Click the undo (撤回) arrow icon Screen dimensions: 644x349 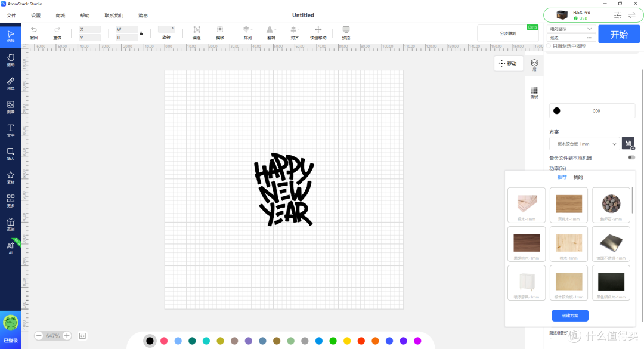point(33,30)
